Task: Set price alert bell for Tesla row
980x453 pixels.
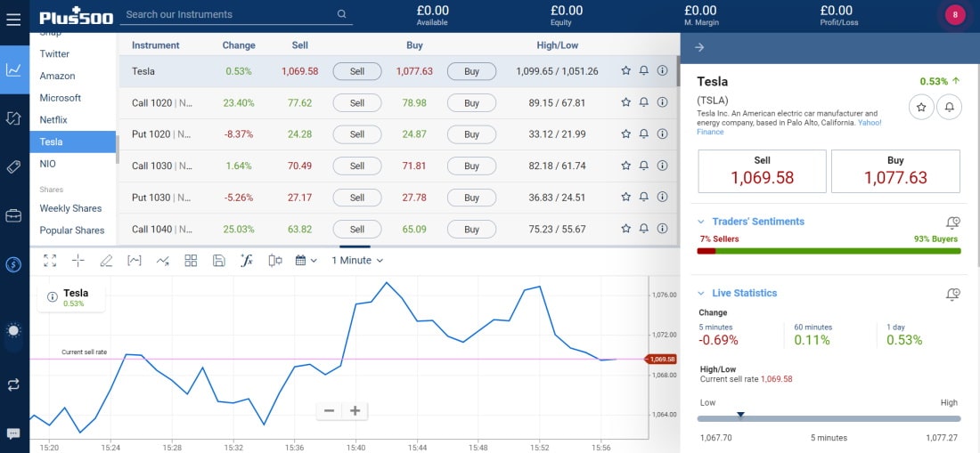Action: 644,71
